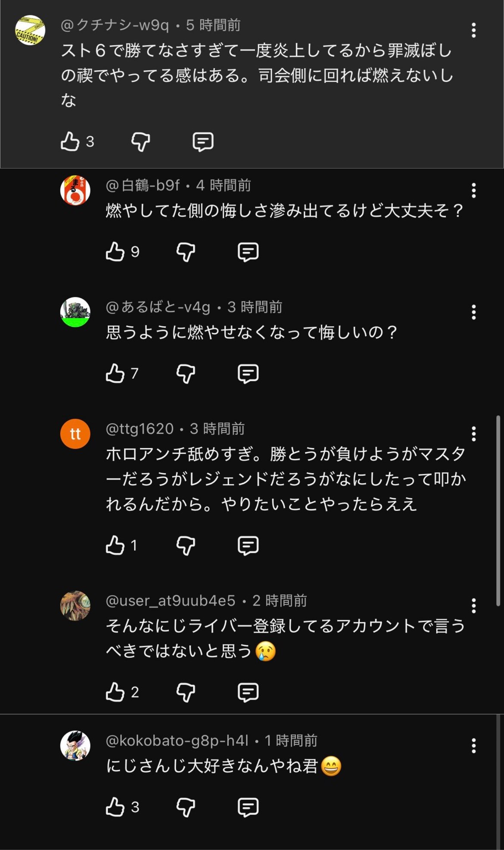Open @あるばと-v4g's profile picture
This screenshot has width=504, height=850.
point(75,312)
